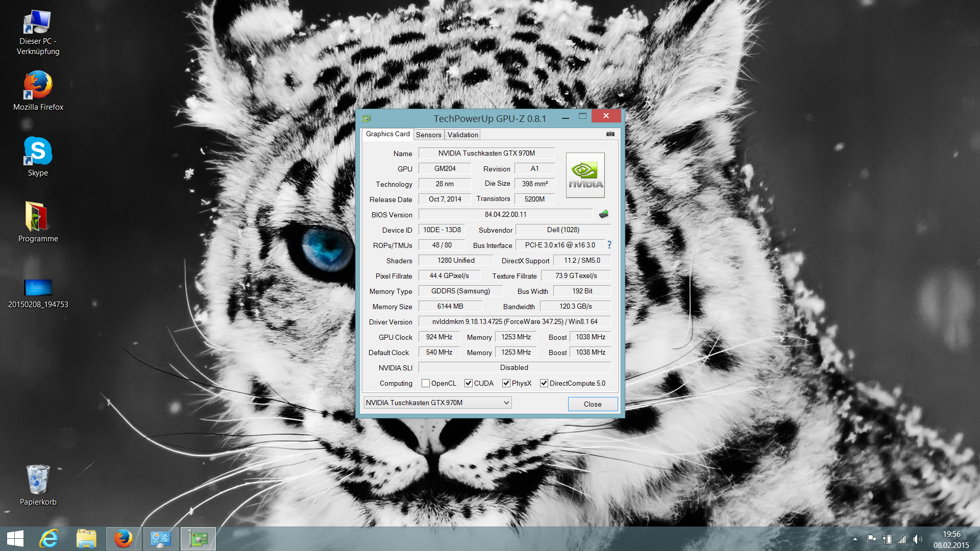
Task: Show hidden system tray icons arrow
Action: [x=855, y=539]
